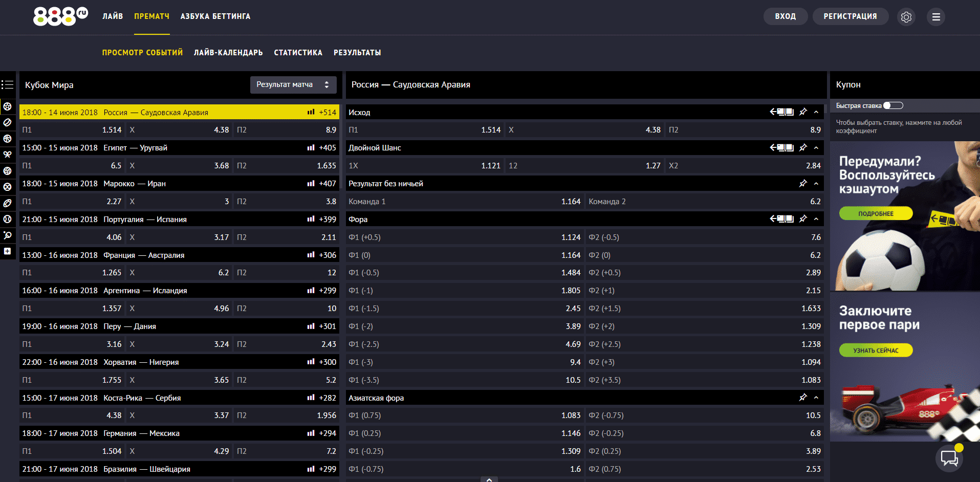
Task: Select the Франция — Австралия match row
Action: pyautogui.click(x=179, y=255)
